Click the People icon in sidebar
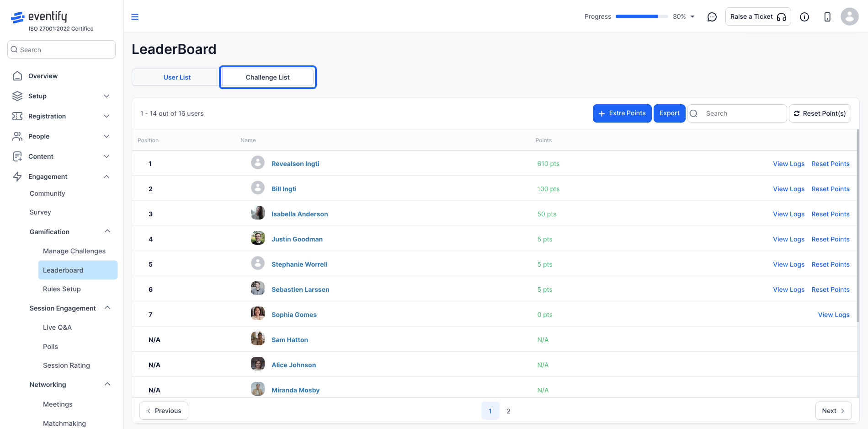Viewport: 868px width, 429px height. (17, 136)
